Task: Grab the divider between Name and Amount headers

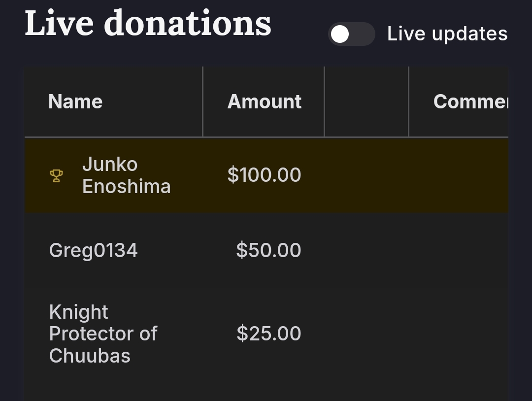Action: pyautogui.click(x=202, y=101)
